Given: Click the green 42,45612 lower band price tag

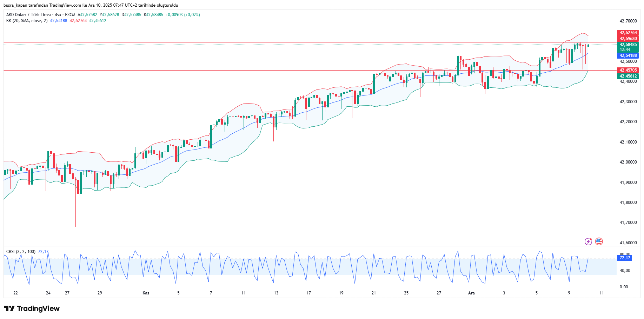Looking at the screenshot, I should click(628, 76).
